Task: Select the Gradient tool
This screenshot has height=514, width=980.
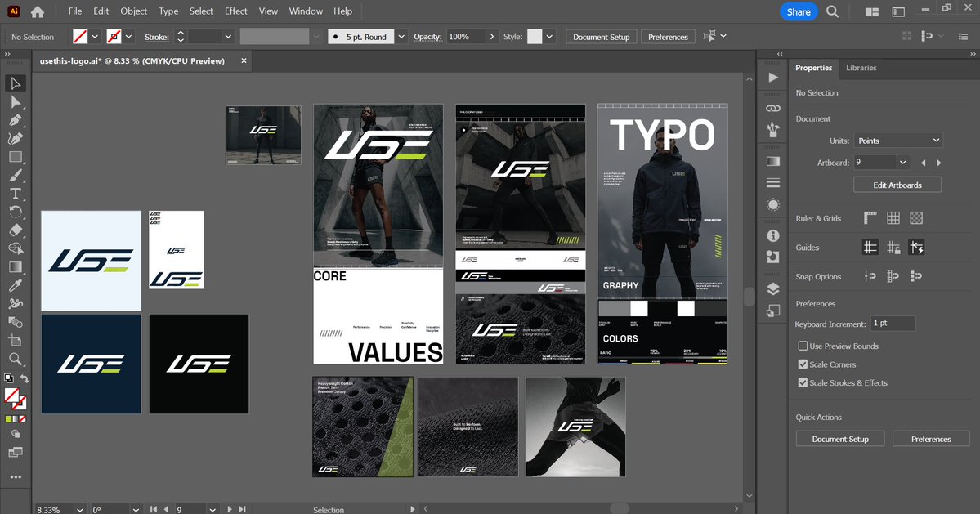Action: 16,266
